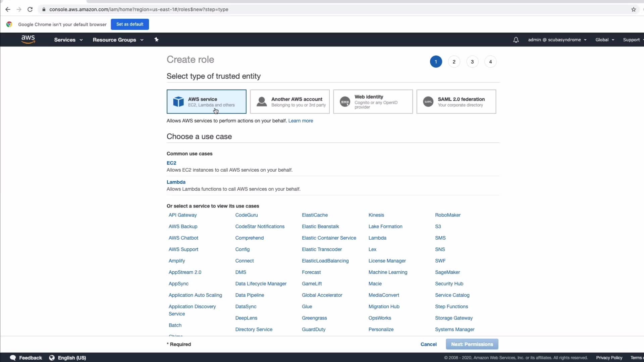The height and width of the screenshot is (362, 644).
Task: Open the Support menu
Action: pos(632,40)
